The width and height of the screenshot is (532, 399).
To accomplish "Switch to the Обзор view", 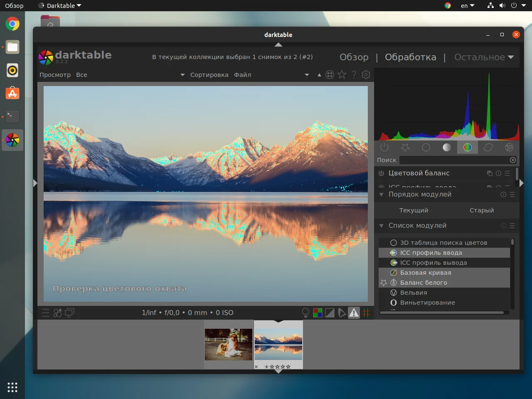I will (354, 57).
